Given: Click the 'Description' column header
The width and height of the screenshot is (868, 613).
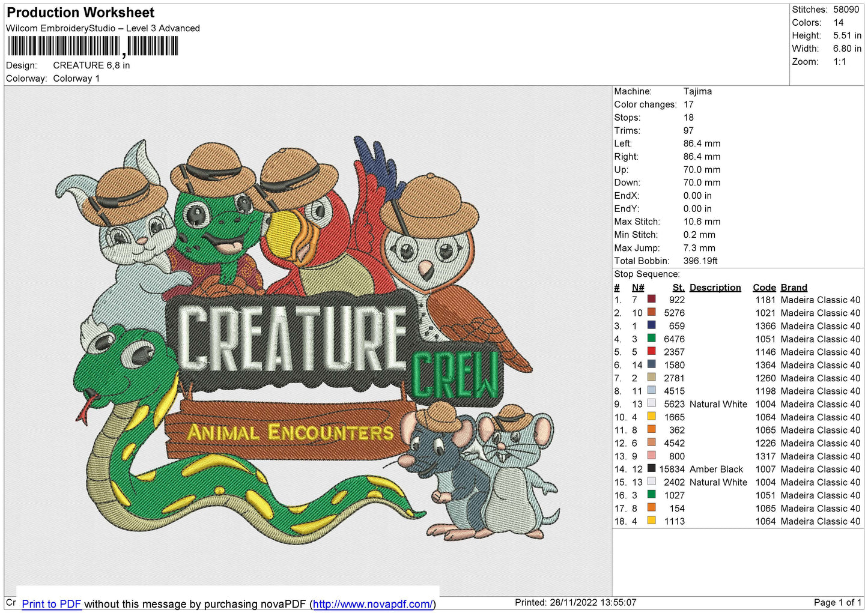Looking at the screenshot, I should point(715,288).
